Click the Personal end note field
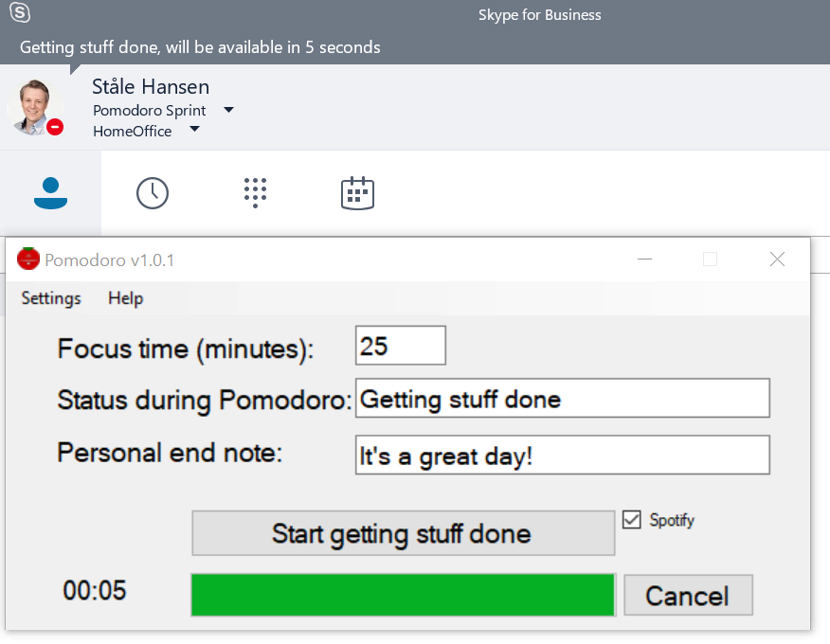This screenshot has height=644, width=830. click(x=563, y=455)
